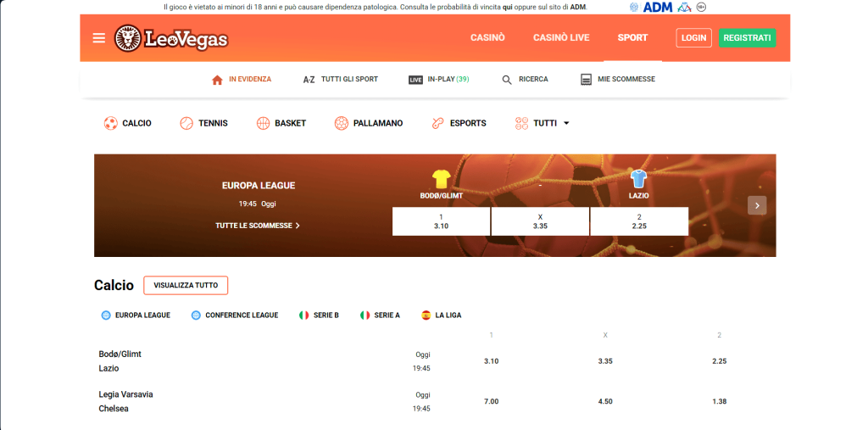Click the Italian flag beside Serie A
Image resolution: width=868 pixels, height=430 pixels.
364,316
